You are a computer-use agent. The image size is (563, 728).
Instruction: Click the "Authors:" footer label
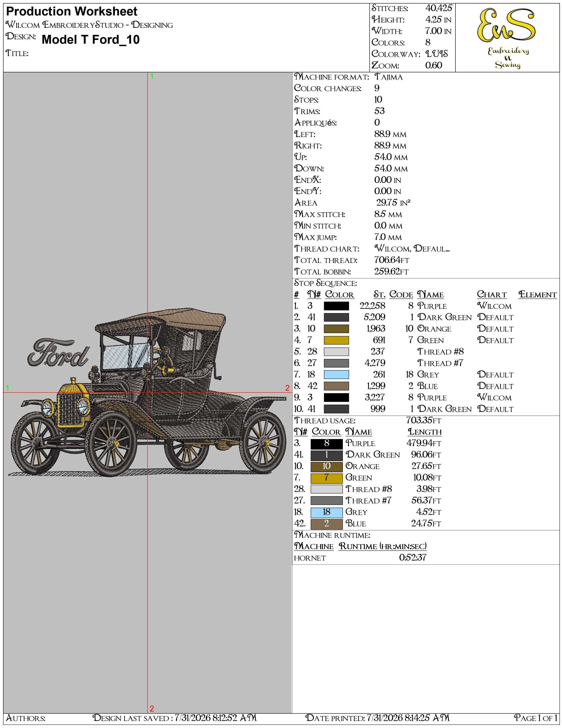[26, 718]
